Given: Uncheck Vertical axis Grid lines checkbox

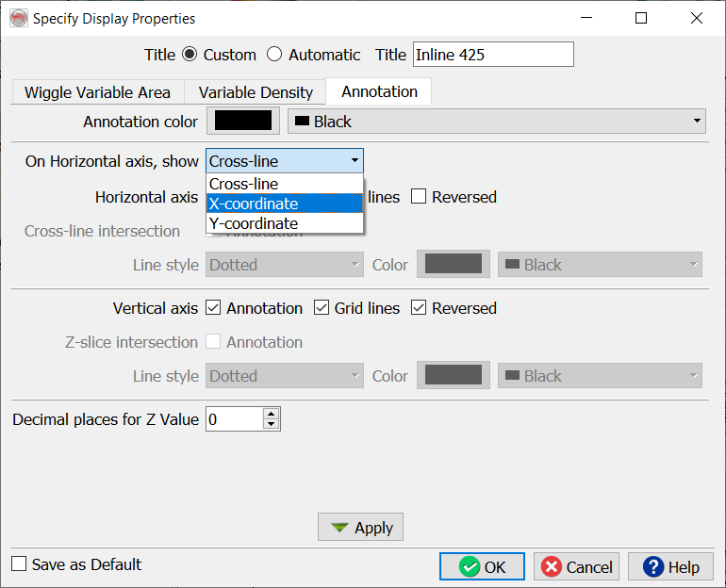Looking at the screenshot, I should point(322,308).
